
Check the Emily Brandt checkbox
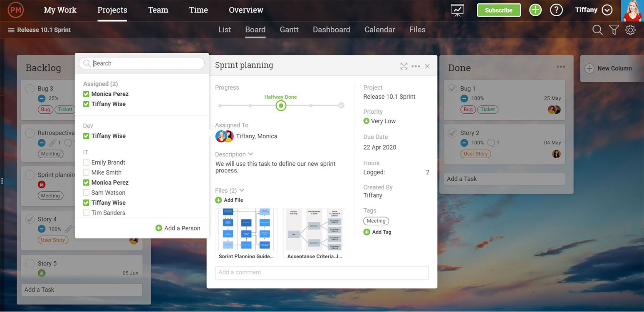click(86, 162)
